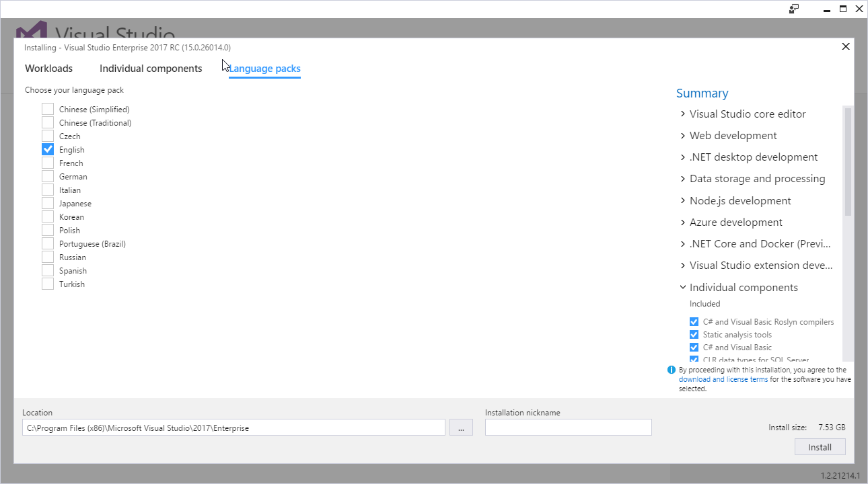Tick the Italian language checkbox
The width and height of the screenshot is (868, 484).
pyautogui.click(x=48, y=190)
